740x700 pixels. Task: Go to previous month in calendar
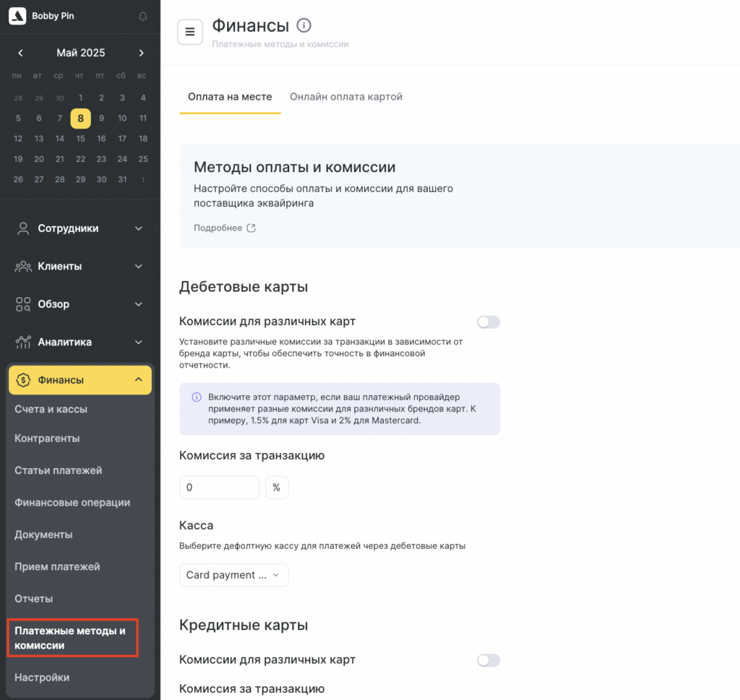pyautogui.click(x=20, y=53)
